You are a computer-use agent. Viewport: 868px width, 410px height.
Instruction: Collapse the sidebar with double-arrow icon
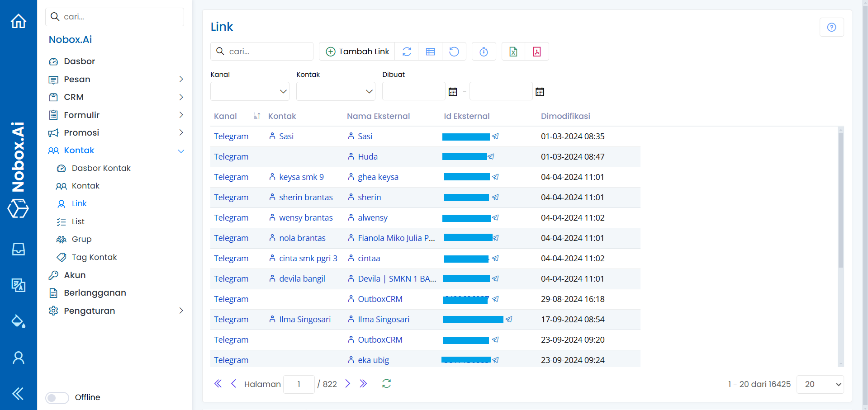tap(18, 394)
